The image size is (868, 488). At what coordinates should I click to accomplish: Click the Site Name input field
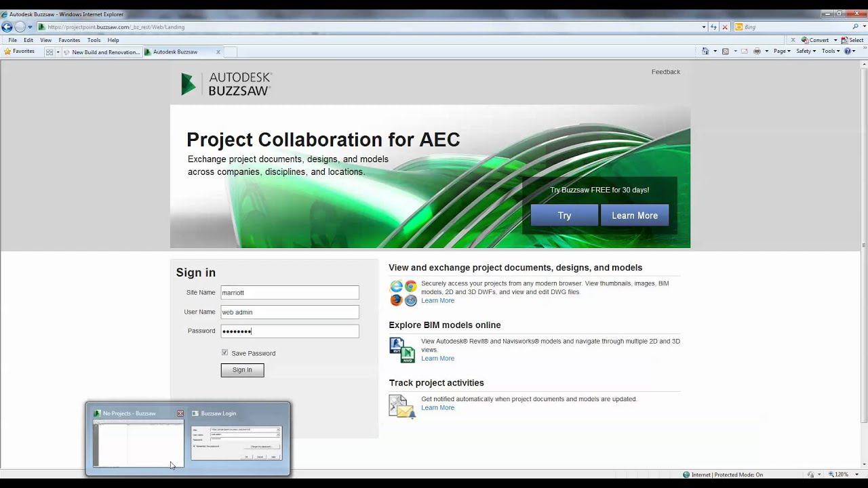coord(290,293)
